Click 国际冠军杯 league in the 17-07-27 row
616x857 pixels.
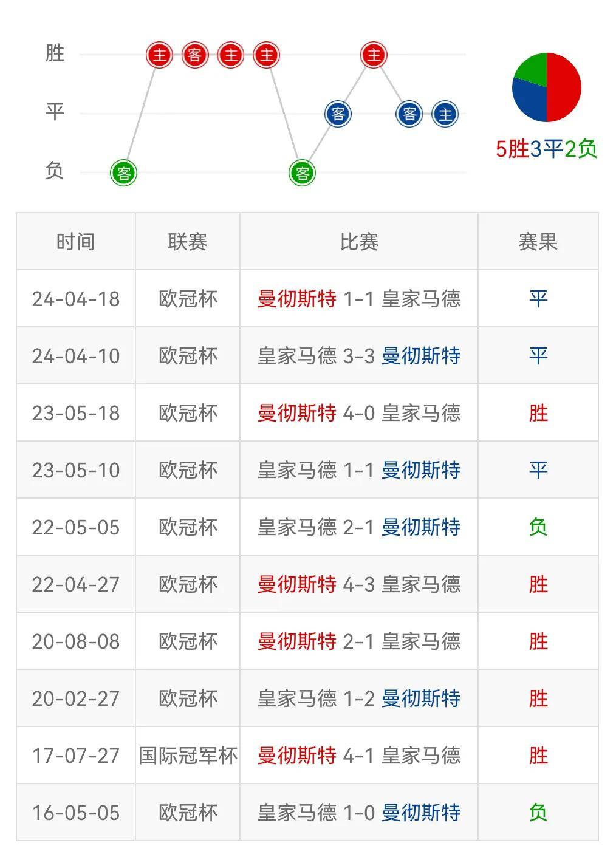(x=188, y=756)
